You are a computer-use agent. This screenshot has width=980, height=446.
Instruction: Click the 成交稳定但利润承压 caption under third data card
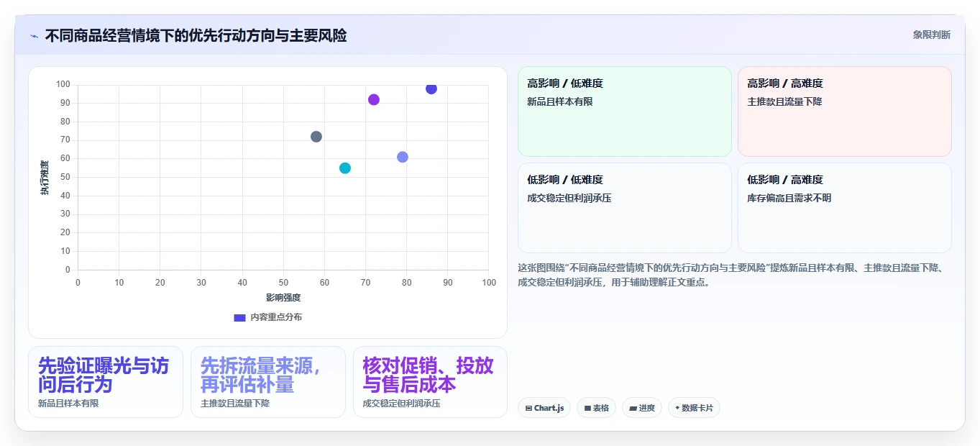point(401,404)
